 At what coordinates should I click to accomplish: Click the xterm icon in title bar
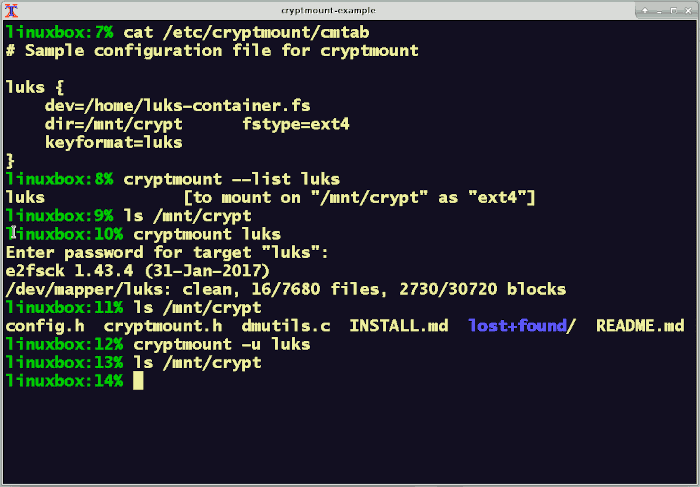click(11, 10)
